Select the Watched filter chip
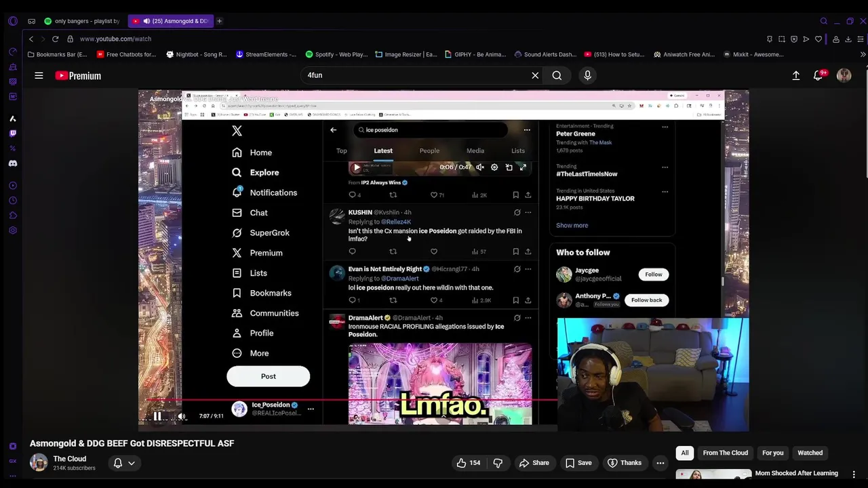The height and width of the screenshot is (488, 868). (810, 453)
